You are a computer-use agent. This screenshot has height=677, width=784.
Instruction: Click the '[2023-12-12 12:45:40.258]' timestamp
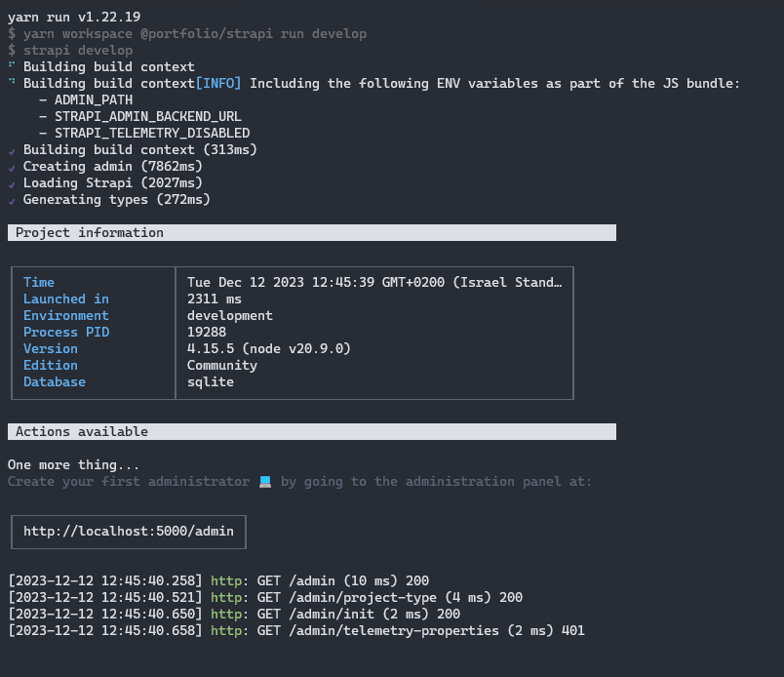tap(105, 580)
